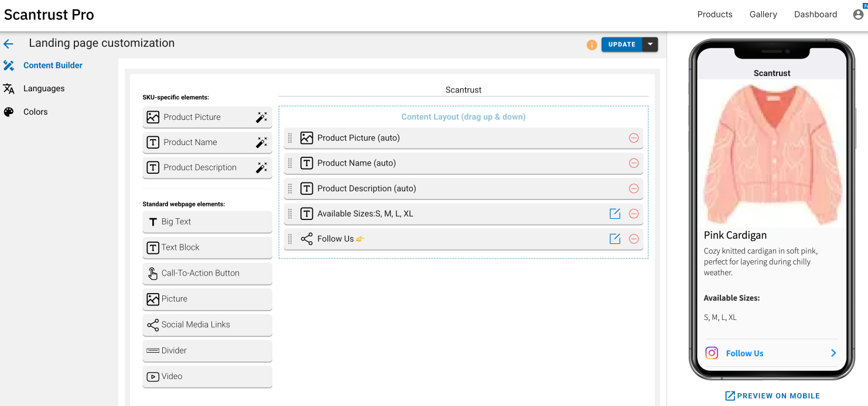Screen dimensions: 868x406
Task: Click the UPDATE button
Action: pos(622,44)
